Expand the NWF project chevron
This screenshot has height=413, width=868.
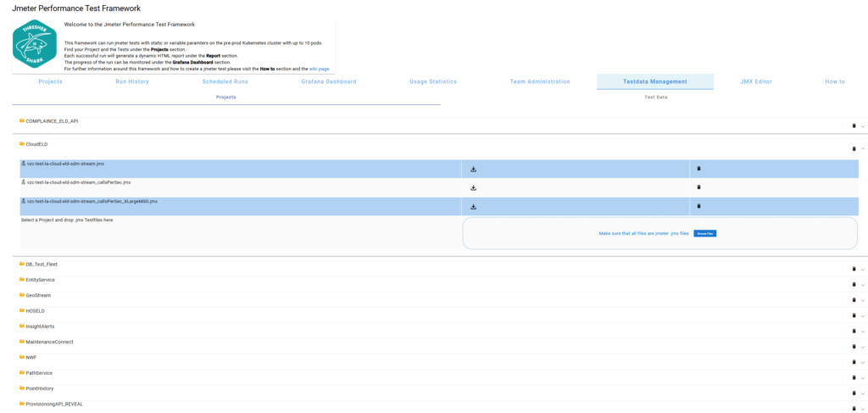862,363
